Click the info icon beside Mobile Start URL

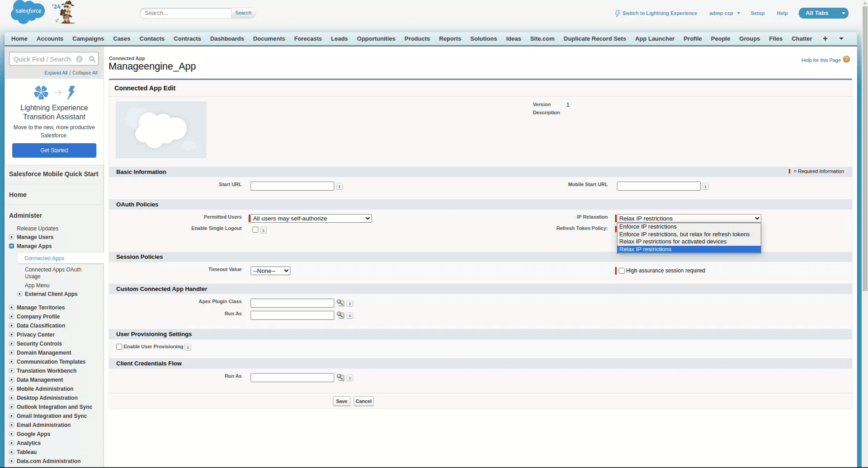[x=705, y=186]
